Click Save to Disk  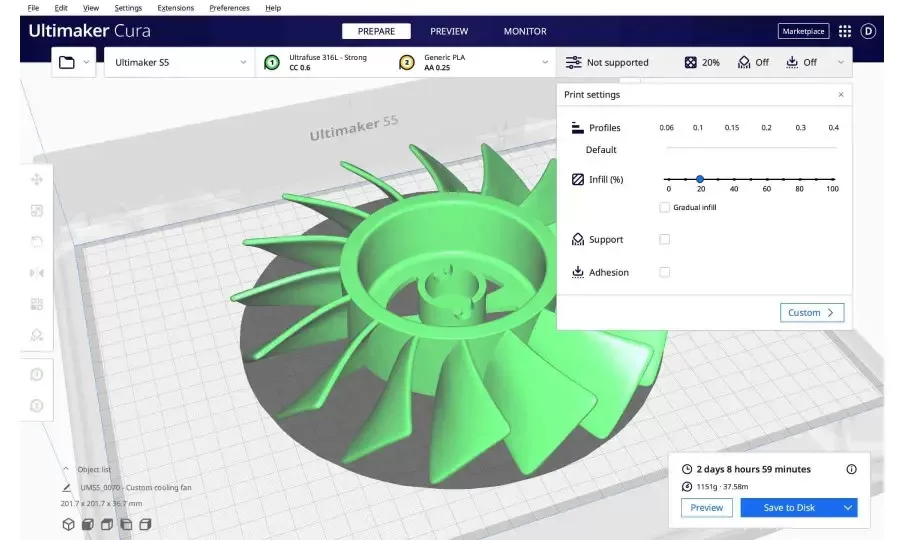click(789, 508)
